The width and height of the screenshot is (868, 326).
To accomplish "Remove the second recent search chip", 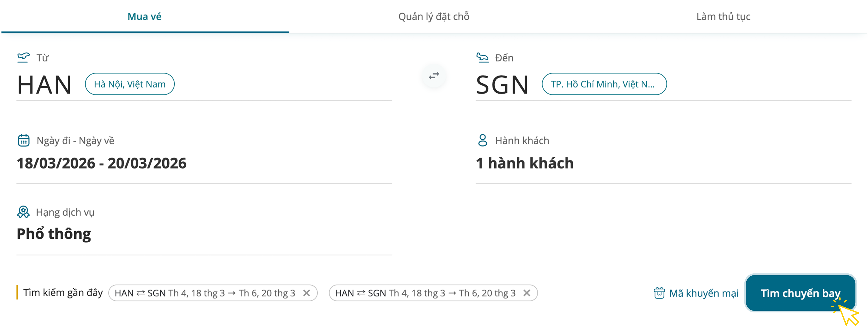I will [527, 293].
